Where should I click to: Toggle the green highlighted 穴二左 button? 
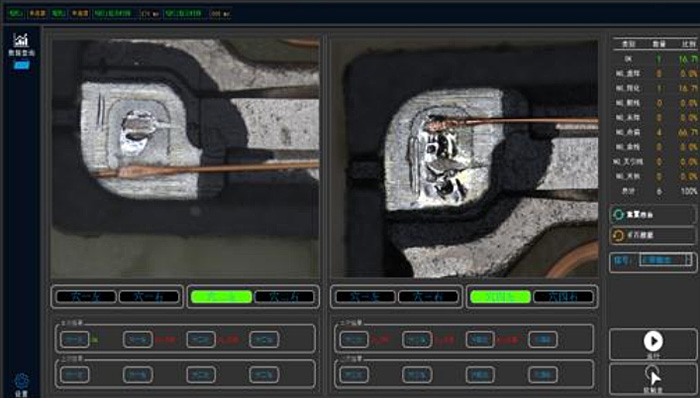tap(221, 297)
